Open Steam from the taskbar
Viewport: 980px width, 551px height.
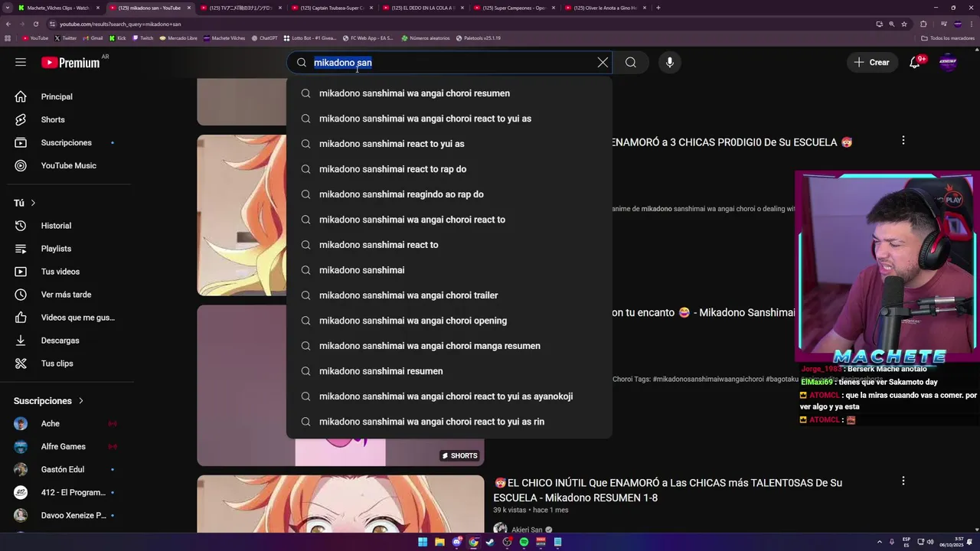pos(490,542)
